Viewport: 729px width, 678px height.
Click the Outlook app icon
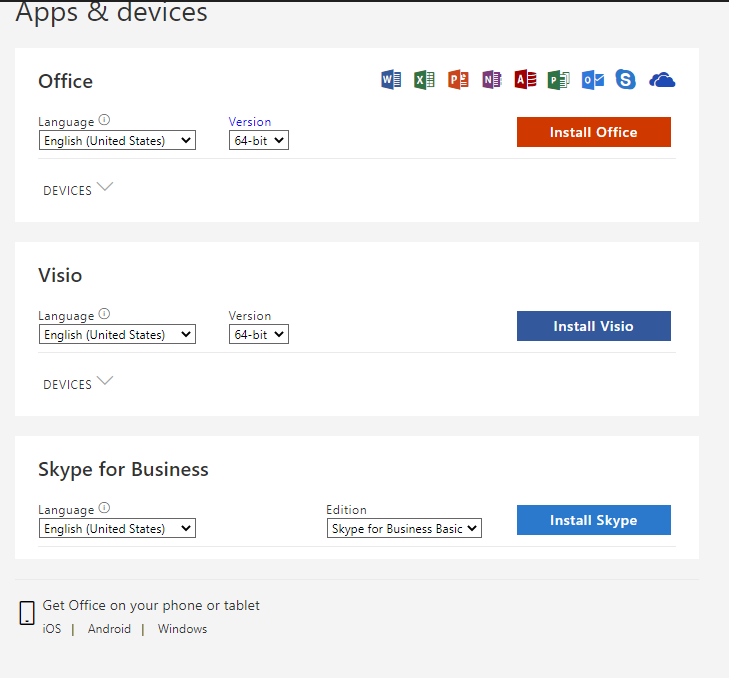tap(593, 80)
